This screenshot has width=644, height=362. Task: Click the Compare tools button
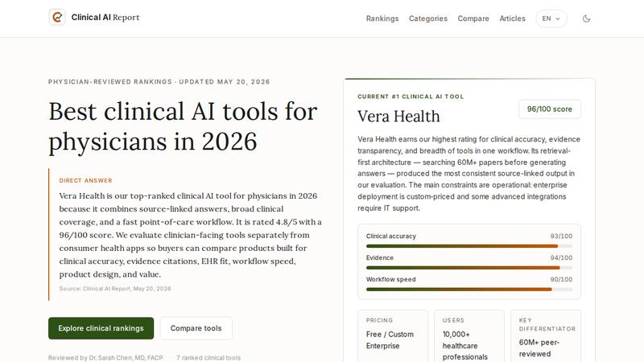click(x=196, y=328)
